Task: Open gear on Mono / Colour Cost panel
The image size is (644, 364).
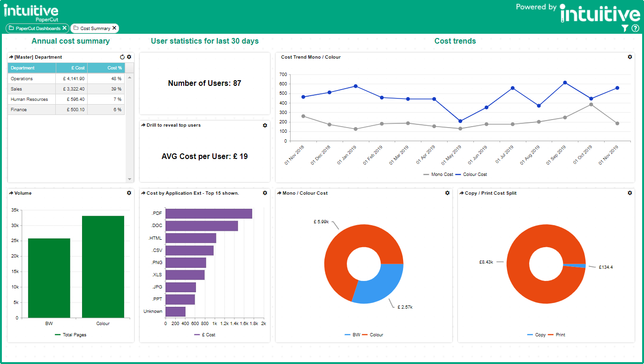Action: tap(447, 193)
